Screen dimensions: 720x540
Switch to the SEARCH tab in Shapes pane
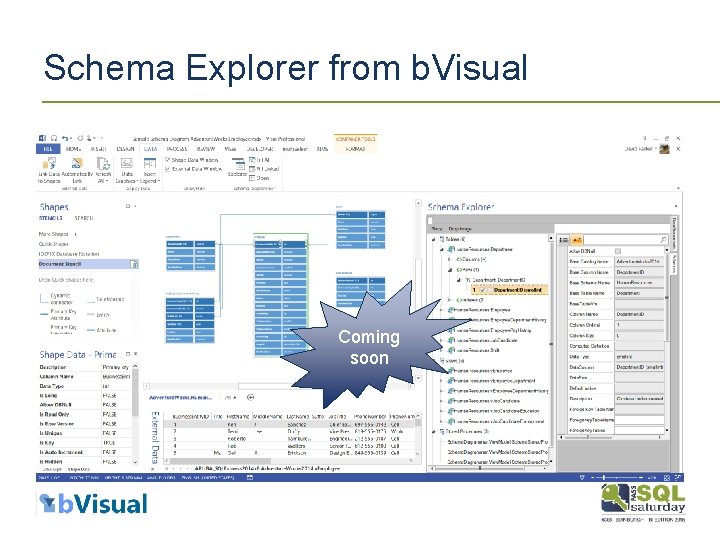click(x=84, y=218)
